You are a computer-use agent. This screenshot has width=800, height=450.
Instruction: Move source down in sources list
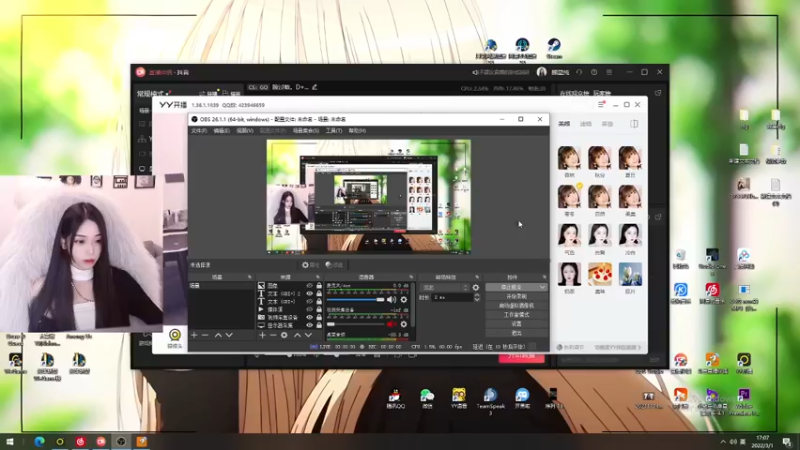[308, 335]
